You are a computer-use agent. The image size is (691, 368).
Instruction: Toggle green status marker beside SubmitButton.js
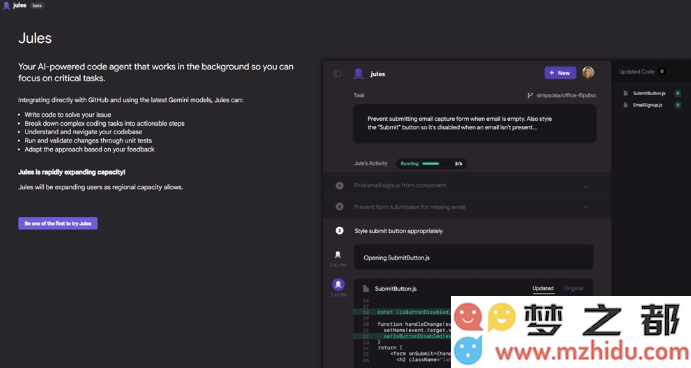click(678, 93)
